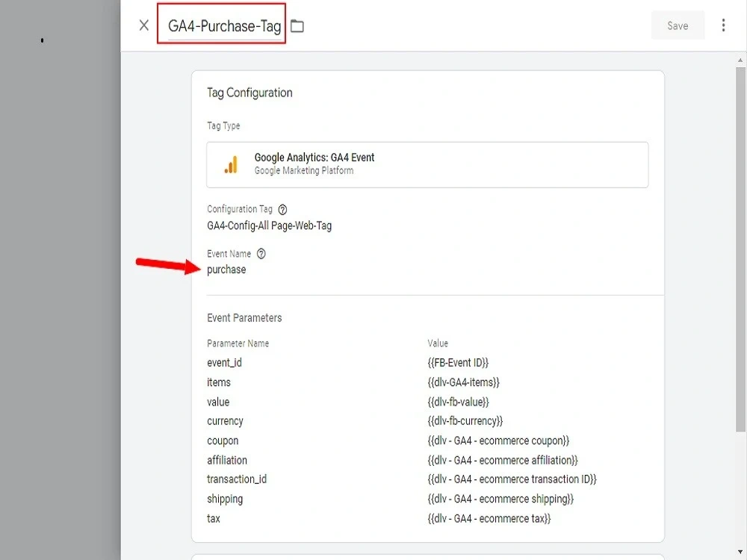Click the scrollbar down arrow

pos(740,552)
